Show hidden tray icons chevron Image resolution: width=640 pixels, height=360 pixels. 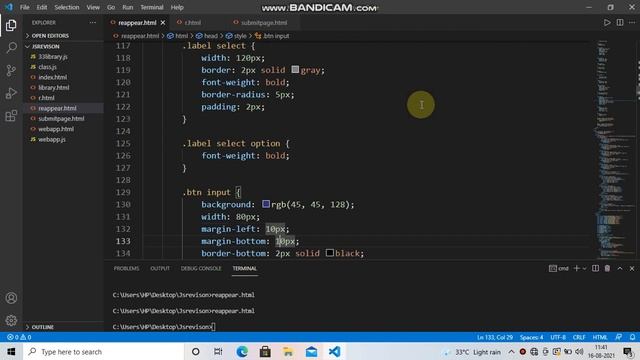(x=511, y=351)
